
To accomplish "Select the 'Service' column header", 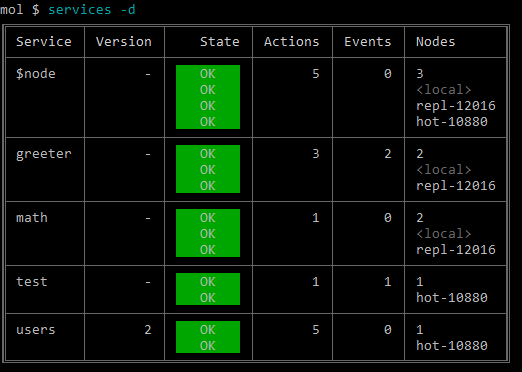I will tap(44, 42).
